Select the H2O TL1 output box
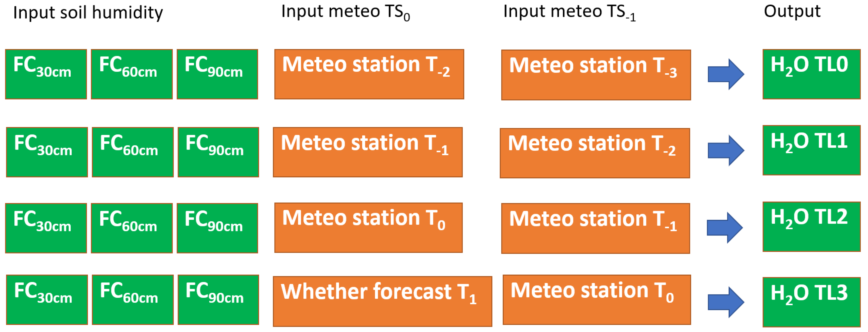868x332 pixels. (811, 150)
